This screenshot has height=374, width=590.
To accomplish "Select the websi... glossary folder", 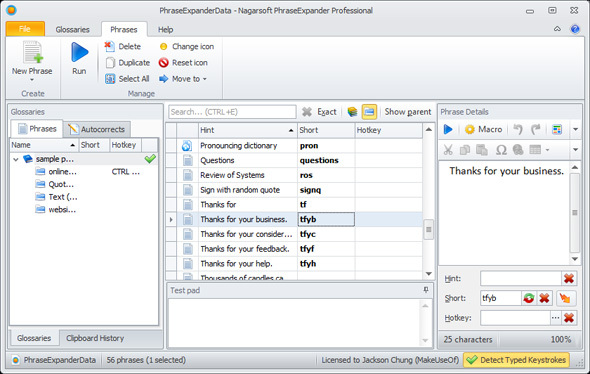I will (56, 210).
